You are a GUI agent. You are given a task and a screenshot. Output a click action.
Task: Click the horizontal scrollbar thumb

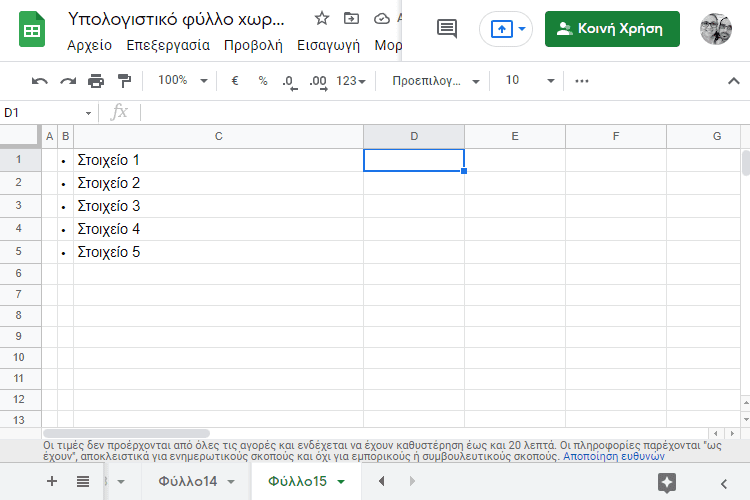126,433
